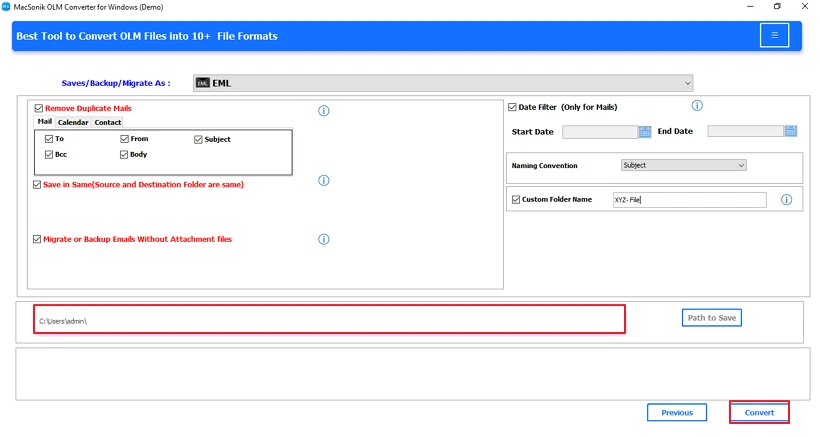Click the info icon beside Save in Same
Screen dimensions: 820x437
(323, 180)
